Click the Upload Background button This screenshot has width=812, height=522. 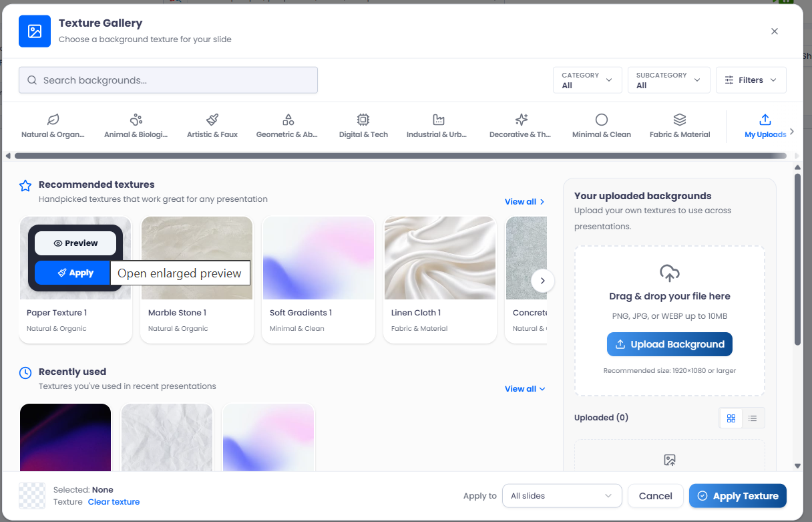click(670, 344)
